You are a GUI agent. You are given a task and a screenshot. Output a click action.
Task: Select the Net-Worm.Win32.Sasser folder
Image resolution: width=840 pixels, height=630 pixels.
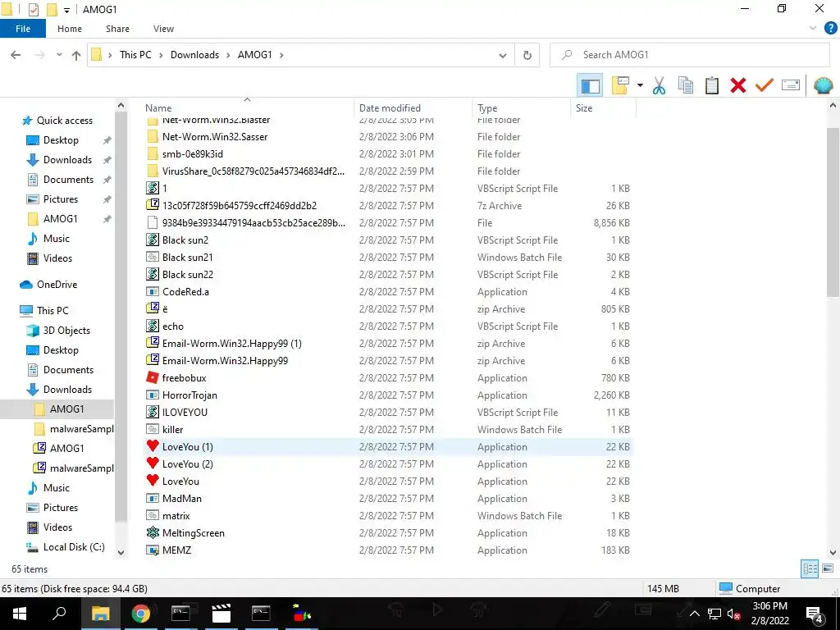coord(388,137)
